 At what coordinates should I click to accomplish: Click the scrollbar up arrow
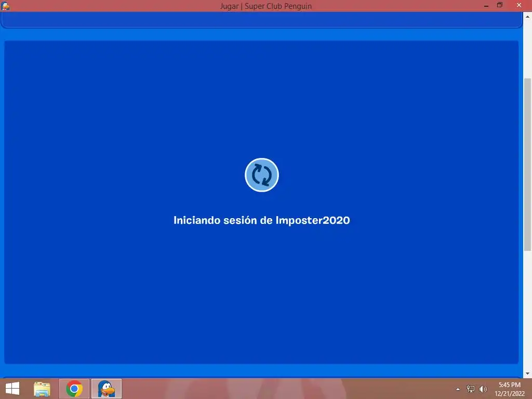click(x=528, y=16)
